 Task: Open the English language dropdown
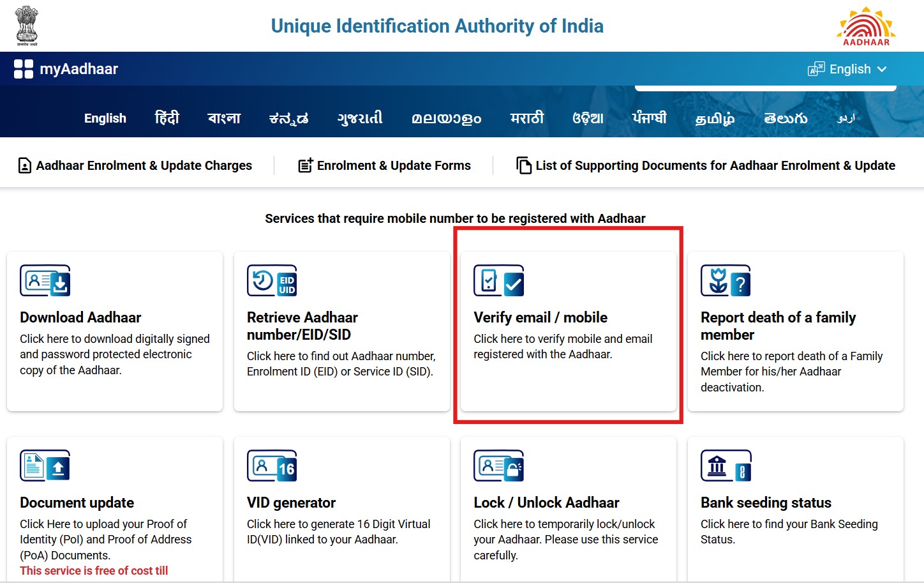849,68
